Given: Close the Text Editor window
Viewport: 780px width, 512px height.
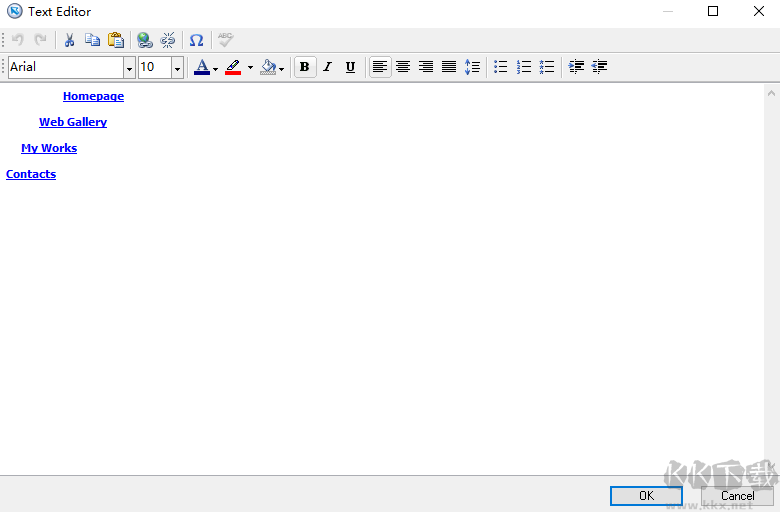Looking at the screenshot, I should coord(759,11).
